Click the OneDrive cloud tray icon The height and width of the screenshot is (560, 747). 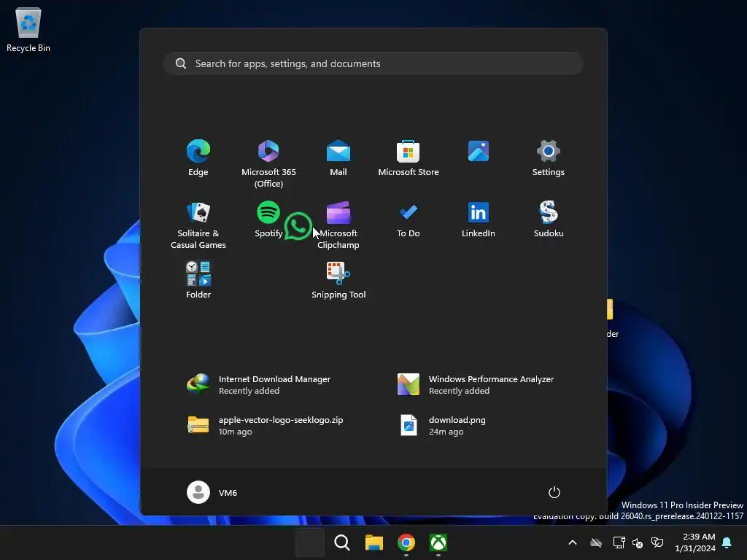pyautogui.click(x=596, y=542)
